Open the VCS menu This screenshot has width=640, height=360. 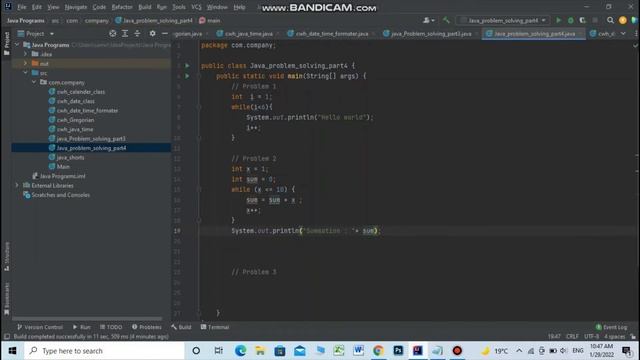(196, 7)
